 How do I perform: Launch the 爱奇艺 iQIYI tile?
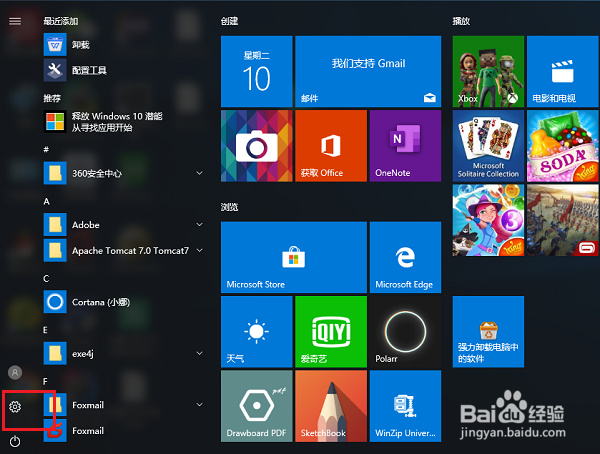(331, 332)
